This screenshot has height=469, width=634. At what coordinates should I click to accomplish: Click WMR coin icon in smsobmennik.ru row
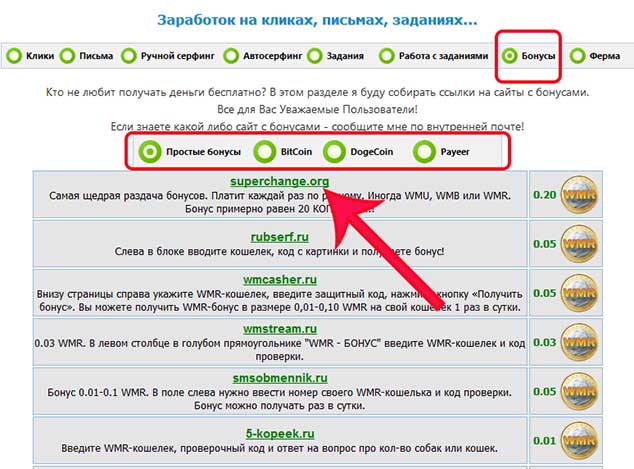coord(579,391)
